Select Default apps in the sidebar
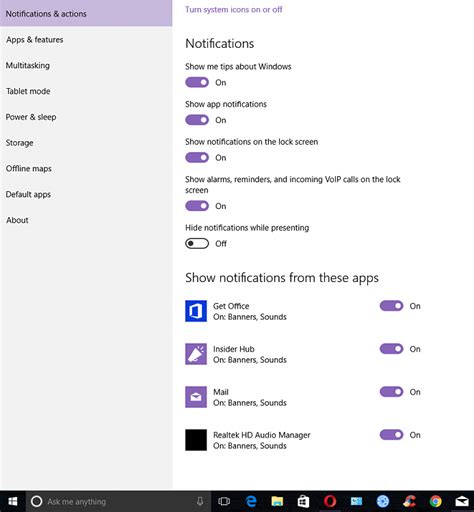 click(x=28, y=194)
